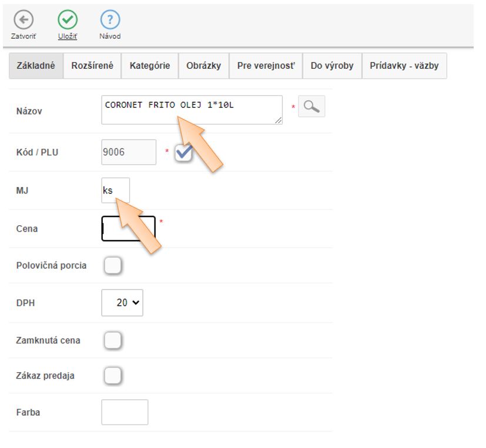Viewport: 486px width, 448px height.
Task: Switch to the Rozšírené tab
Action: [x=92, y=66]
